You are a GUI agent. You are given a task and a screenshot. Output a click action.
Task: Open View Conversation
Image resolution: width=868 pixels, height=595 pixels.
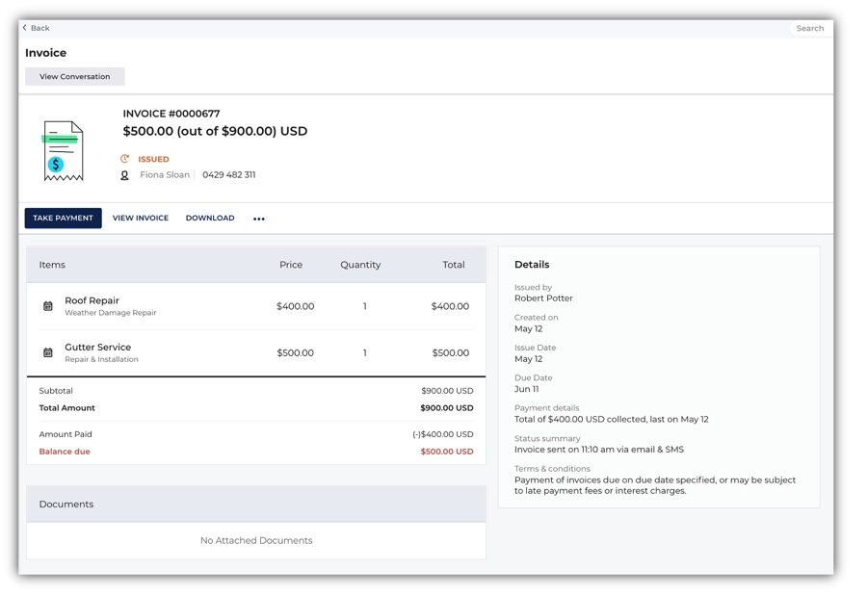(75, 76)
